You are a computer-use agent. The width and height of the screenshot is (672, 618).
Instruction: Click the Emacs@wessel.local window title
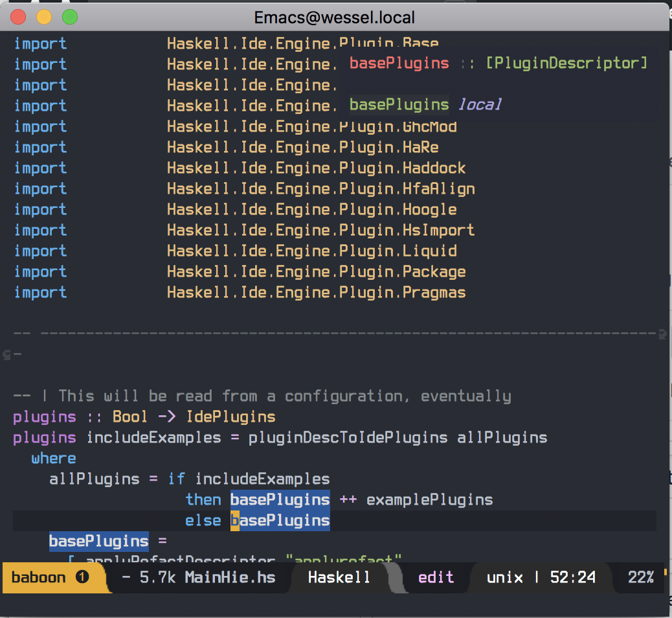click(334, 17)
